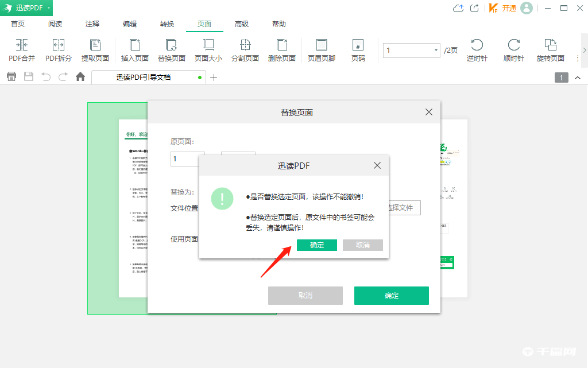
Task: Open the PDF拆分 (split) tool
Action: [x=58, y=50]
